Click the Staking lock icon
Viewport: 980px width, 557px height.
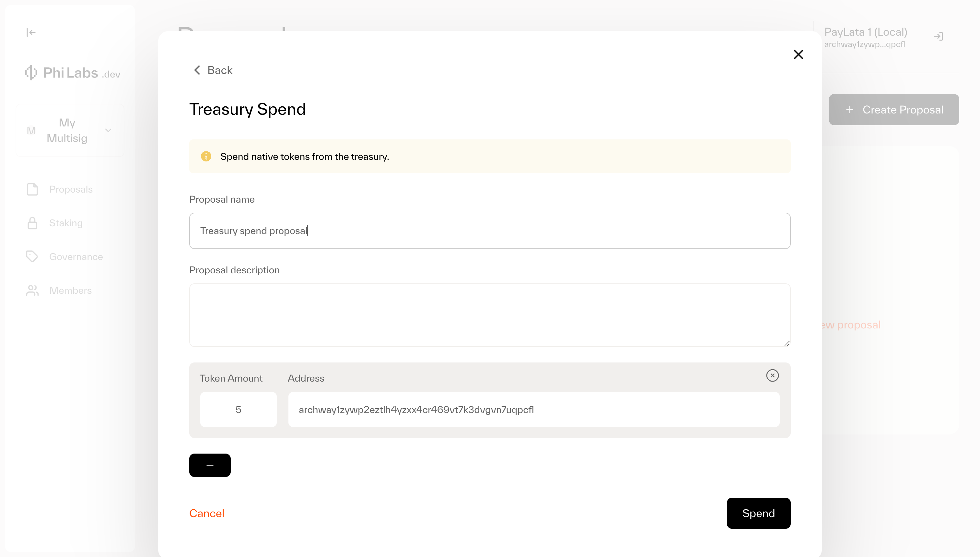point(32,223)
